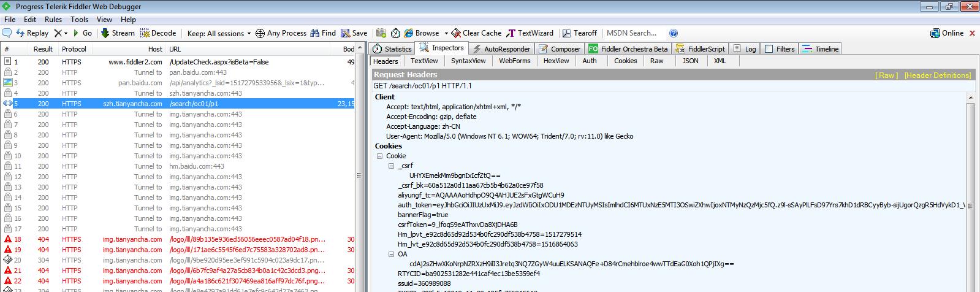Open the FiddlerScript tab
The height and width of the screenshot is (292, 980).
(x=701, y=49)
